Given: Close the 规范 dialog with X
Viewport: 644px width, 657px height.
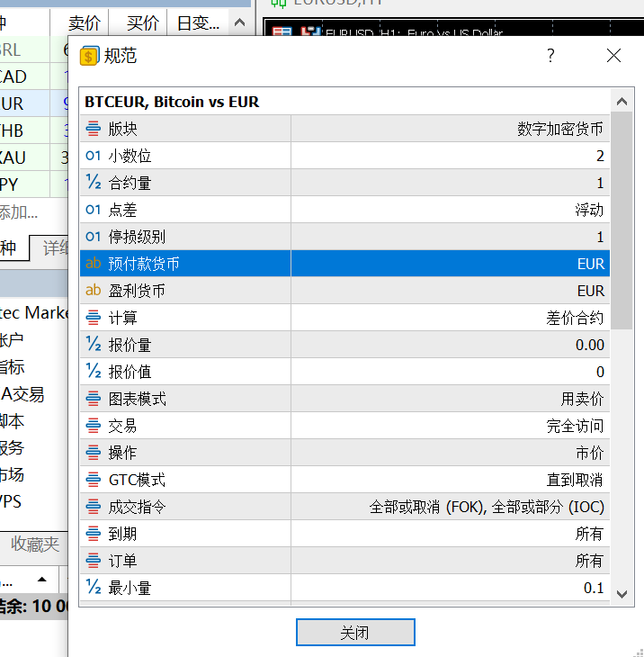Looking at the screenshot, I should click(x=613, y=55).
